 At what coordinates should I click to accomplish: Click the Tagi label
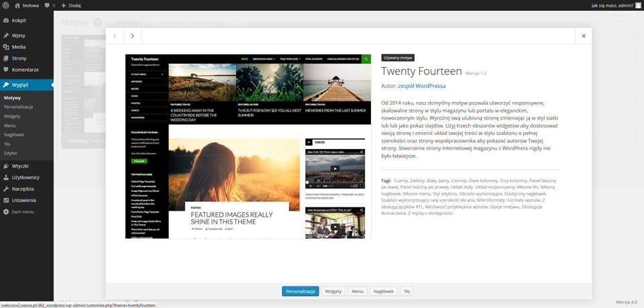point(386,181)
